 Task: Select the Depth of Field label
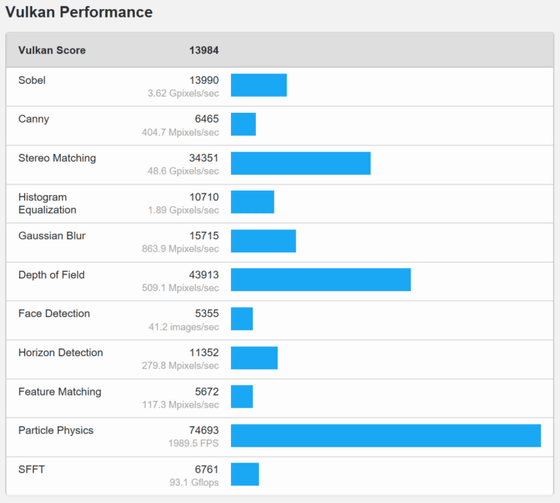pos(51,275)
